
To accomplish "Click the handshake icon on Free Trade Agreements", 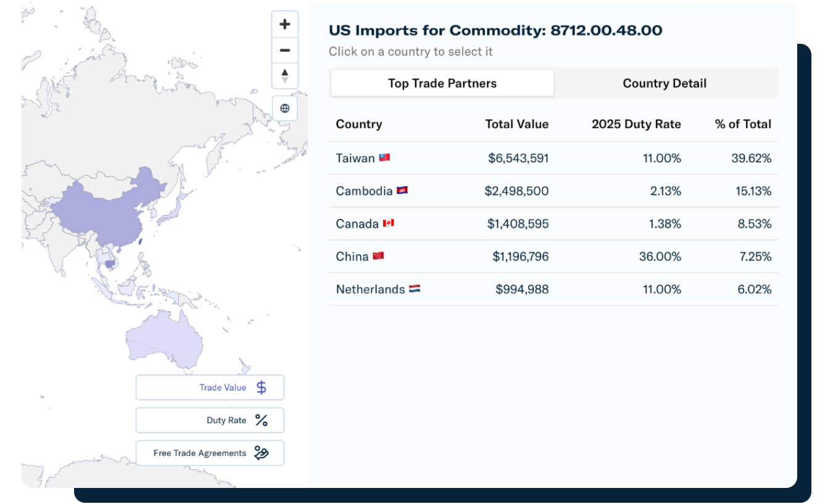I will tap(262, 452).
